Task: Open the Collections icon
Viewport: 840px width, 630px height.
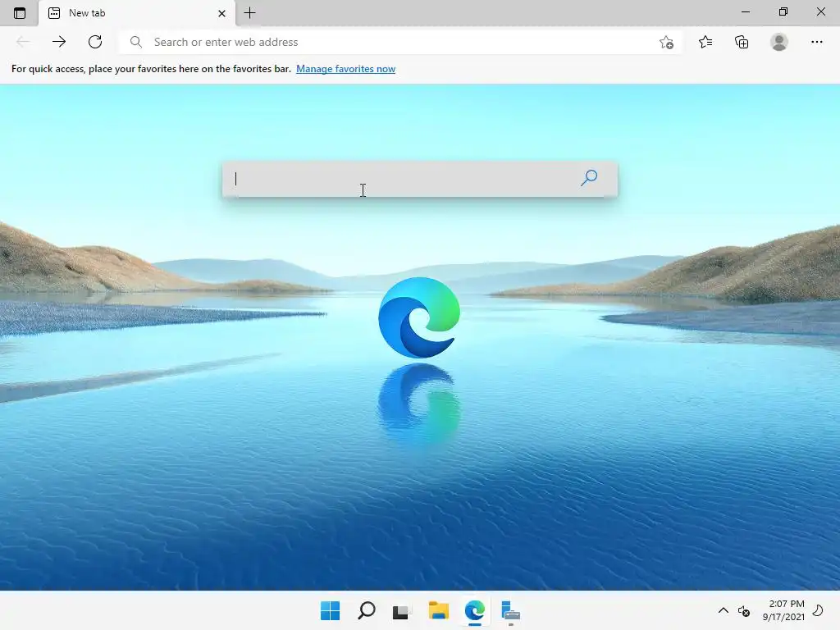Action: (742, 42)
